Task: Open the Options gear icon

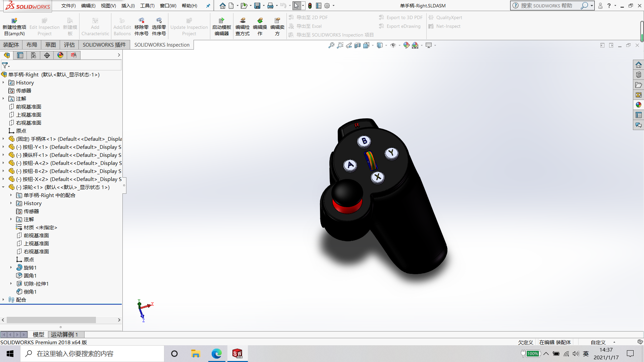Action: coord(327,6)
